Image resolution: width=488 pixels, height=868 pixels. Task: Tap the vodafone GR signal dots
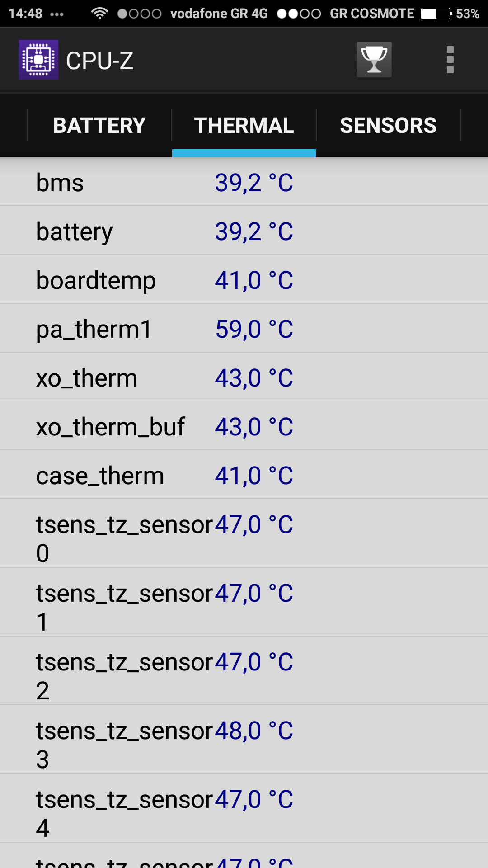point(139,14)
